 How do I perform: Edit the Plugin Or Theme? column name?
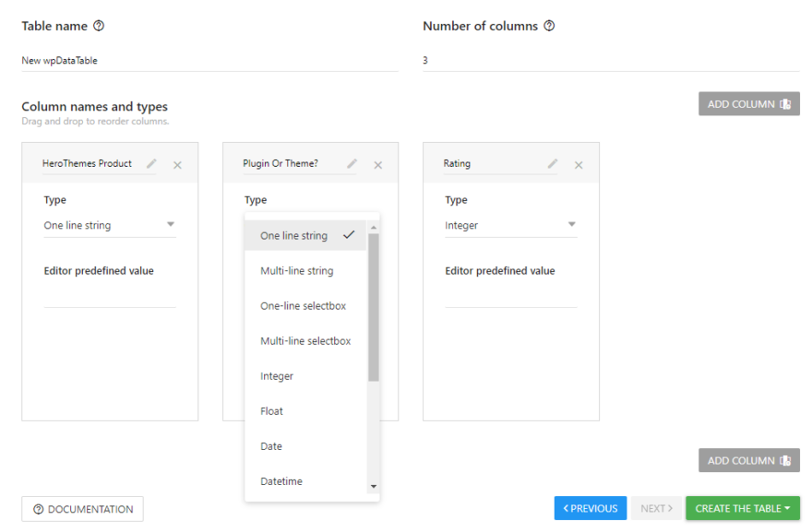pos(351,163)
